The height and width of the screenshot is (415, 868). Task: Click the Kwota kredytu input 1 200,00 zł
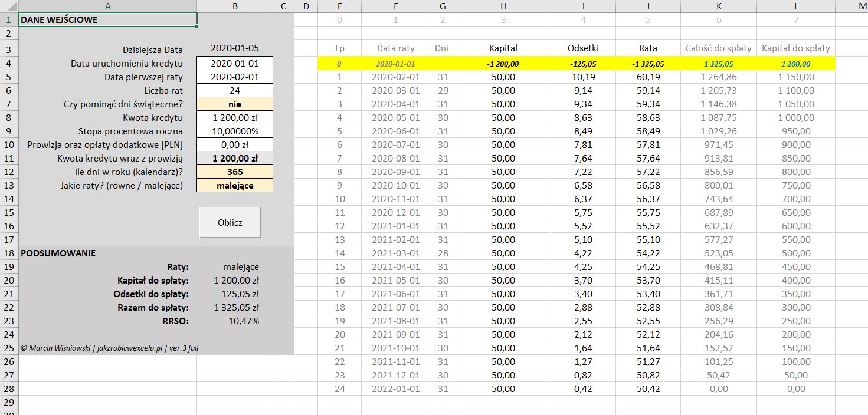(x=235, y=117)
